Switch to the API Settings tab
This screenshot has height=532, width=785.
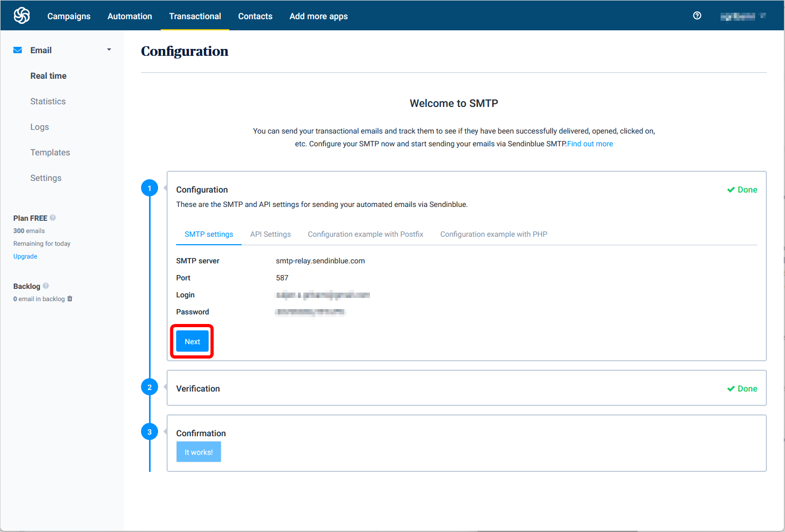tap(270, 234)
